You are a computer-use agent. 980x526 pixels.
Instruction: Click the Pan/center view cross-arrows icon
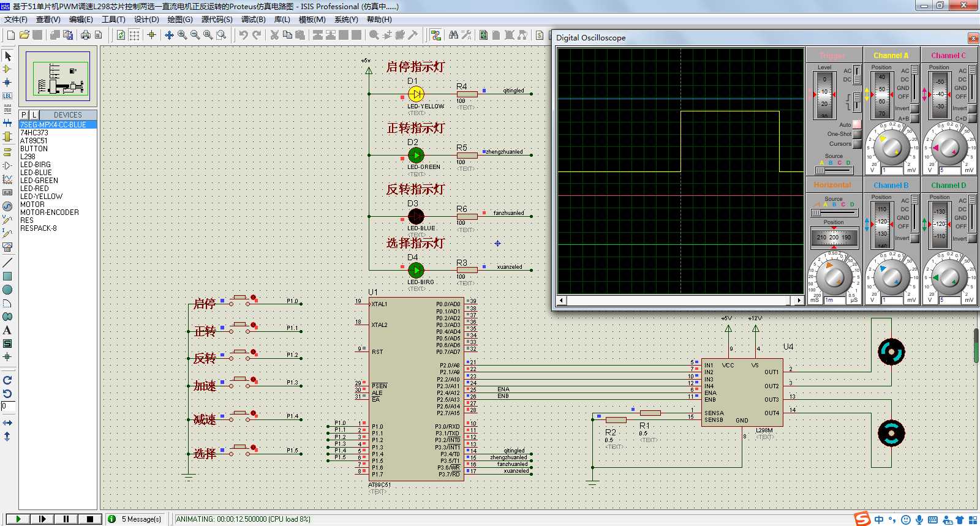(x=169, y=35)
